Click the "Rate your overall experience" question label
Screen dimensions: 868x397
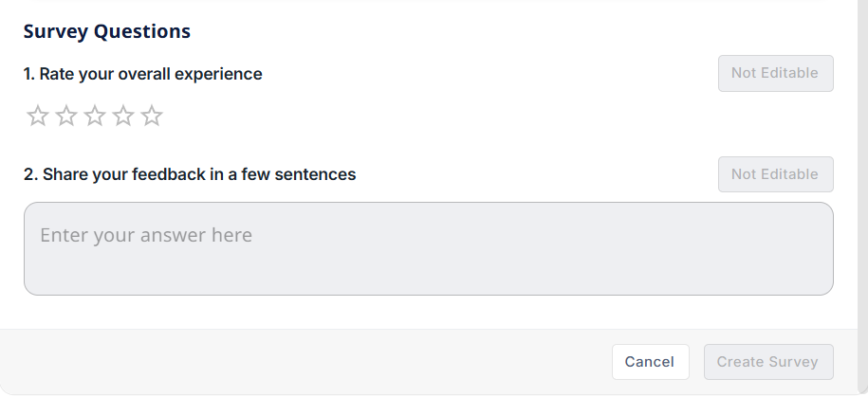[x=151, y=74]
